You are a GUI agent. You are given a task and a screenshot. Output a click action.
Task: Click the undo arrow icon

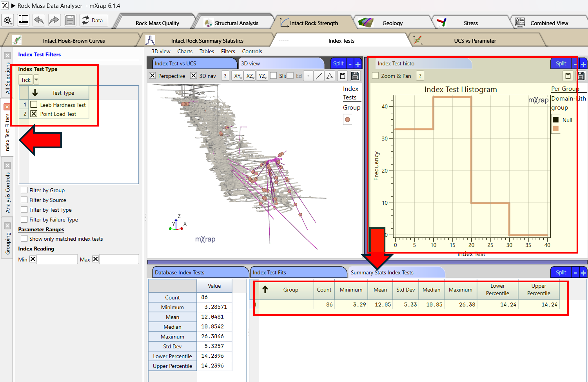coord(39,20)
